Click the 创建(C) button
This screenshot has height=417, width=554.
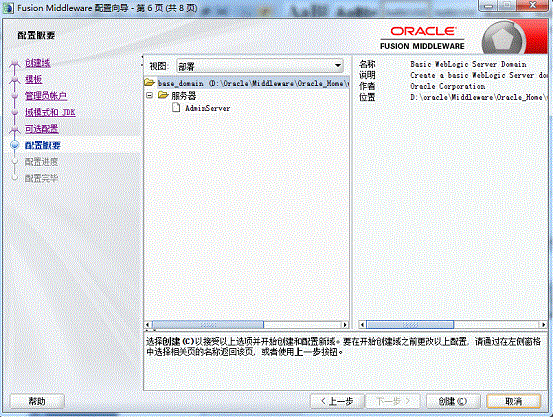click(453, 401)
